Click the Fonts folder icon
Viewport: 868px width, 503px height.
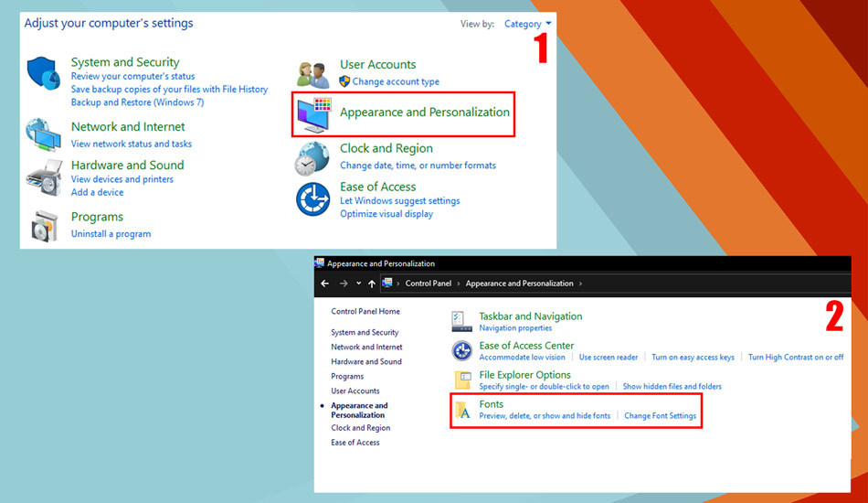(x=462, y=409)
